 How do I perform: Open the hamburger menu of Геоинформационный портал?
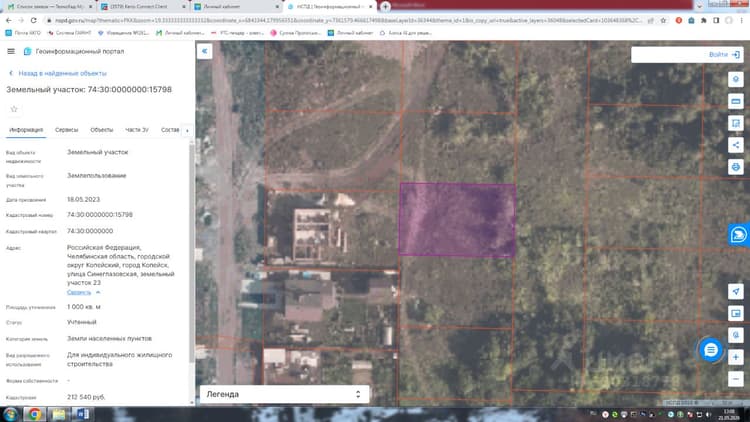[x=11, y=51]
